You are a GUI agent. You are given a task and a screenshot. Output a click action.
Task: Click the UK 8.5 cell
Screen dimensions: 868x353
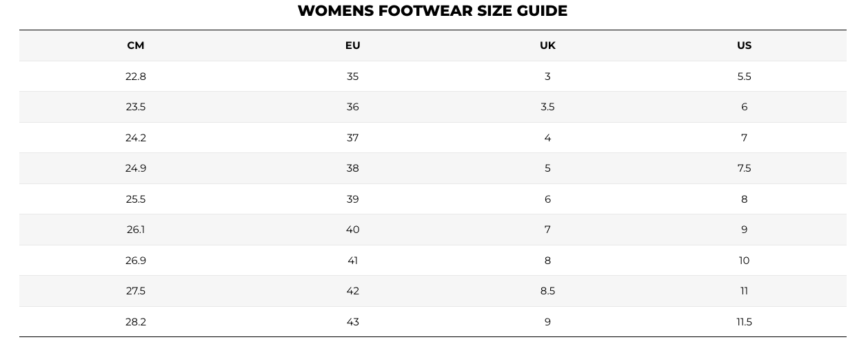(547, 291)
